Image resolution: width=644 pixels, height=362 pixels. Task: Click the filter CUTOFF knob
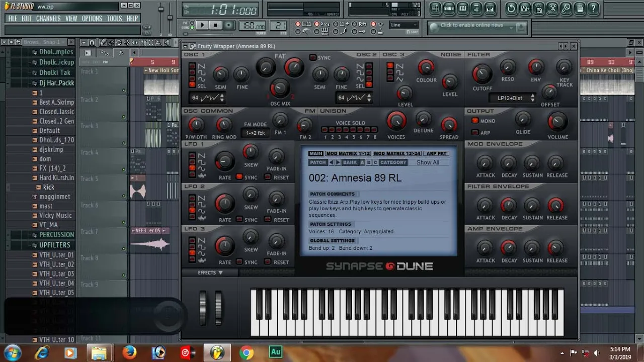point(482,74)
